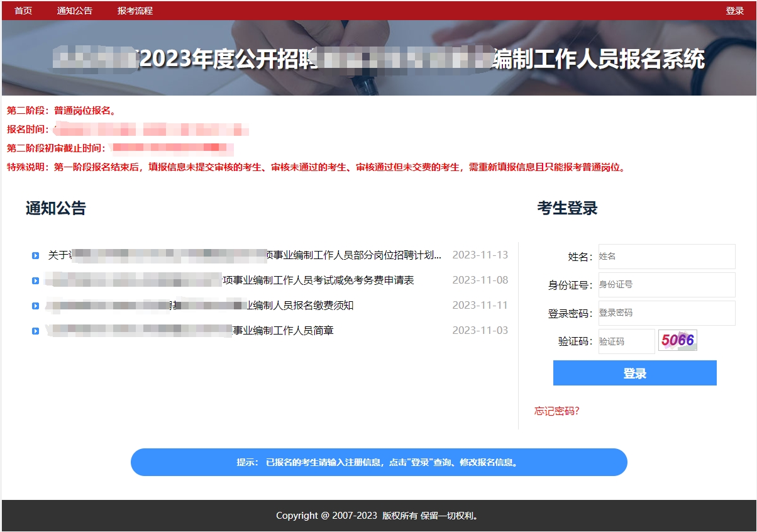Screen dimensions: 757x532
Task: Open the 首页 navigation item
Action: [x=23, y=11]
